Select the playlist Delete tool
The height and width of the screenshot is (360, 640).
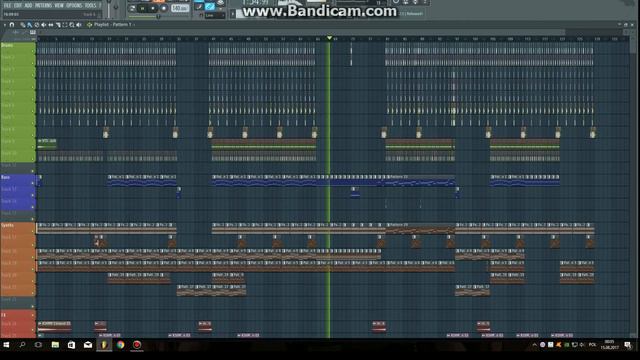coord(37,25)
